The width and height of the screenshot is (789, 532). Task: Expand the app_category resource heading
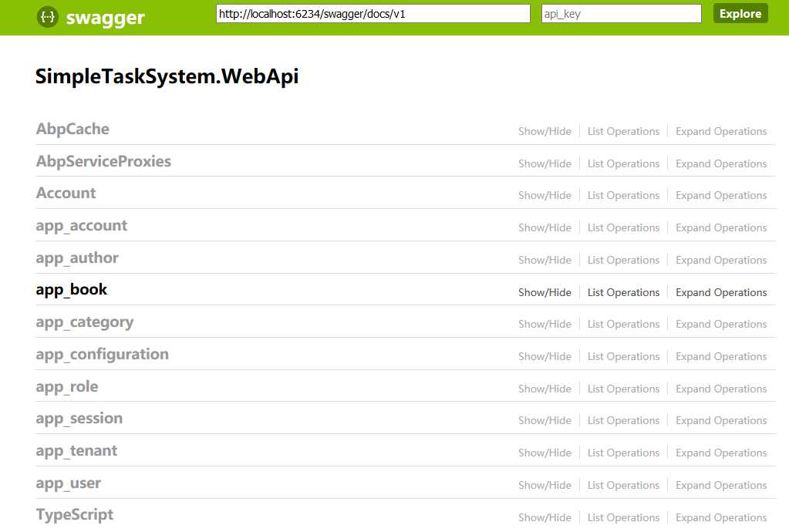tap(85, 322)
